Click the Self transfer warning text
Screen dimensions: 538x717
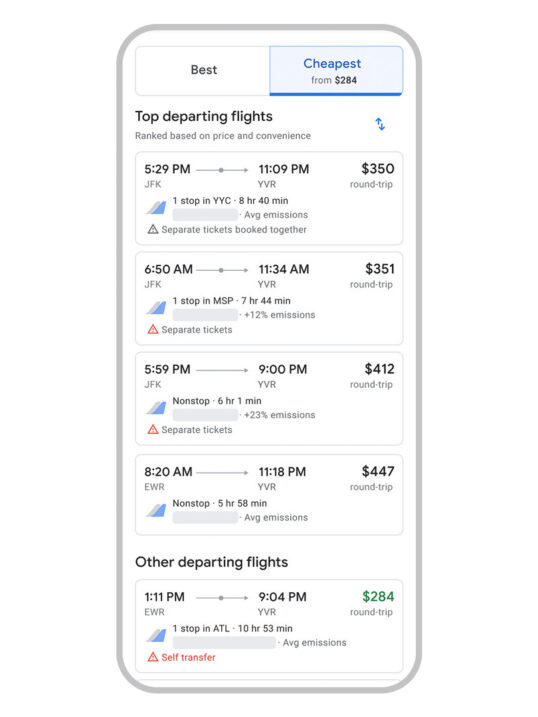coord(188,658)
